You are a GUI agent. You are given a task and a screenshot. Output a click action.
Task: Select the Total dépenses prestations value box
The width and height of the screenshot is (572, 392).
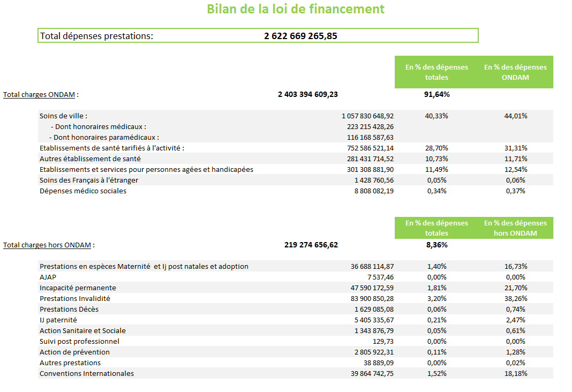(x=258, y=36)
